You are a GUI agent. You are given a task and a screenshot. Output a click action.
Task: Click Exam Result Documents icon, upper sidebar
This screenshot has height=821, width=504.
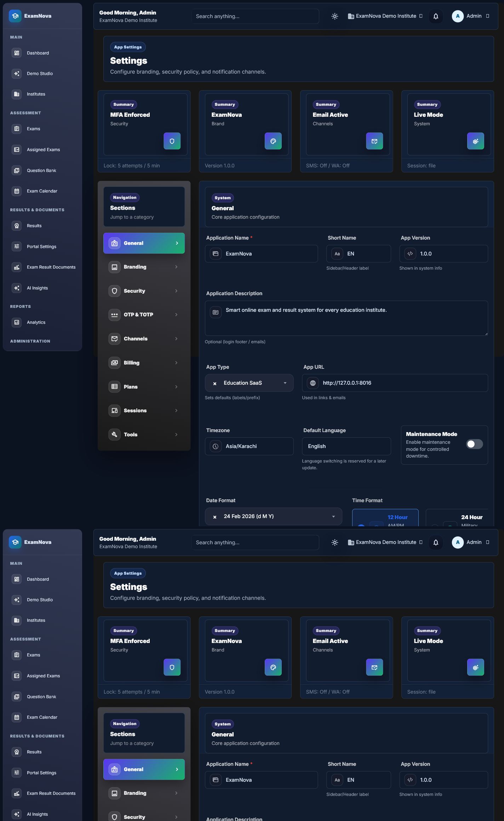click(17, 267)
